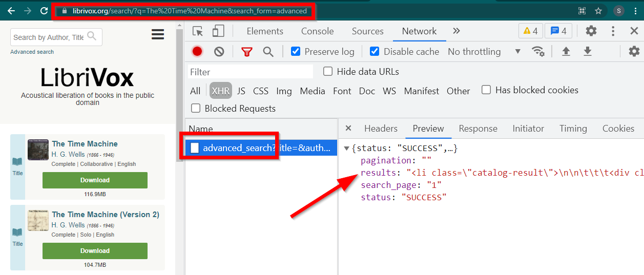Close the DevTools panel
644x275 pixels.
[x=634, y=31]
